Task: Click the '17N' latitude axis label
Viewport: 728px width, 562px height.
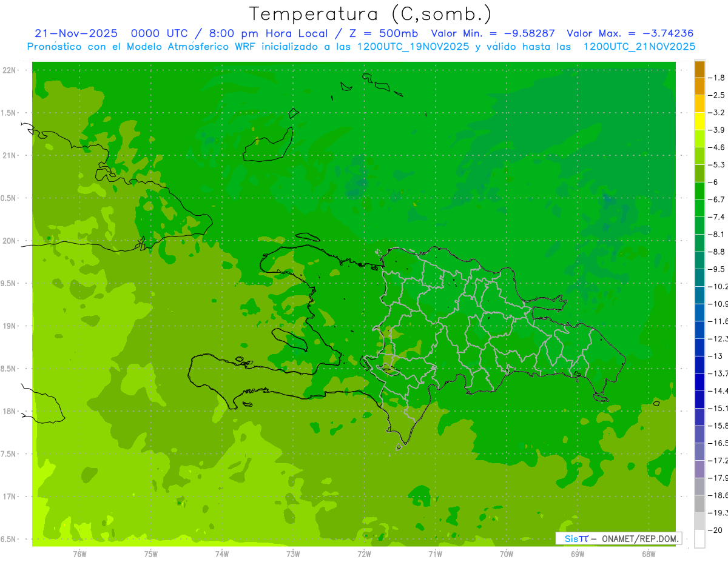Action: pos(9,497)
